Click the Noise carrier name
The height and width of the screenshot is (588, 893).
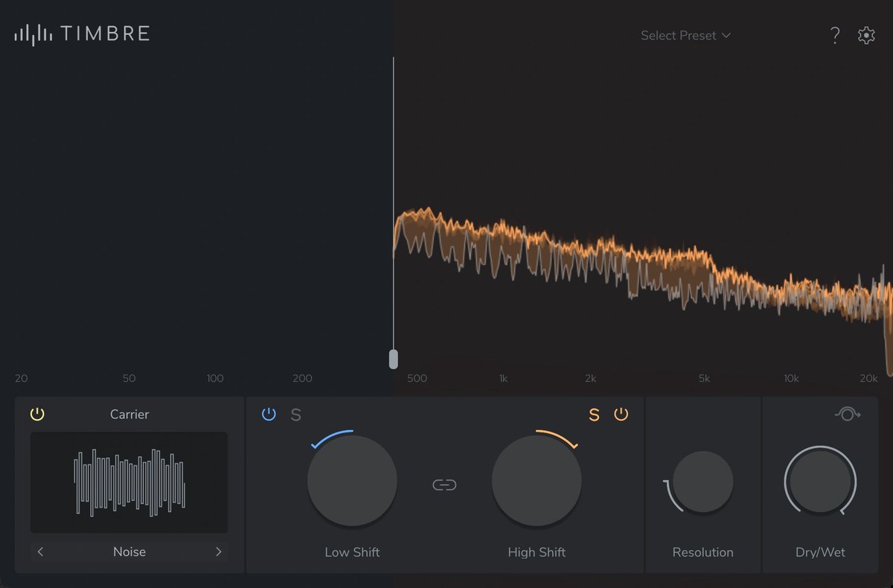[x=129, y=552]
